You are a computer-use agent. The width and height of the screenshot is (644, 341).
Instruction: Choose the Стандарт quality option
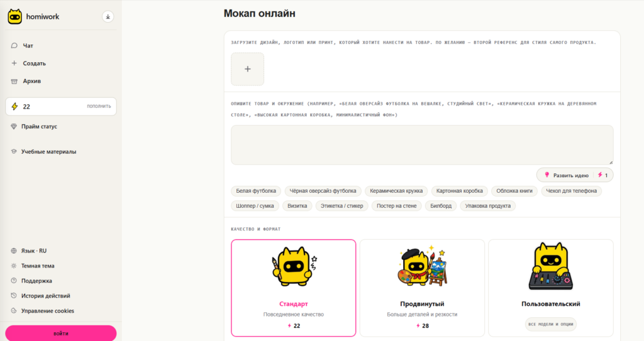pos(293,288)
